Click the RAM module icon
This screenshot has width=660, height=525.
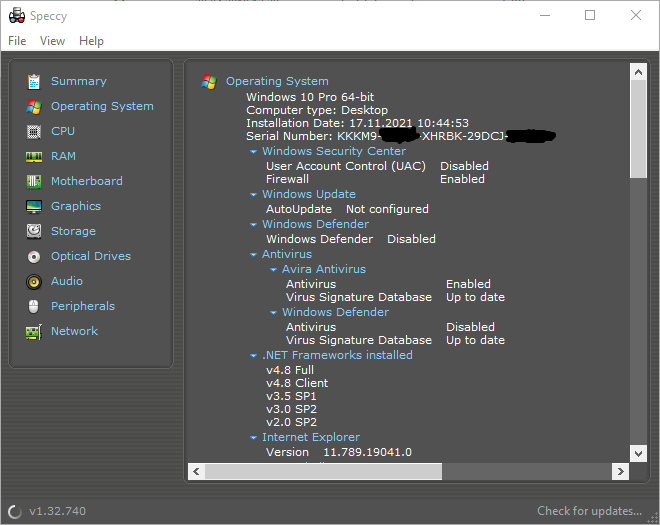pyautogui.click(x=34, y=157)
